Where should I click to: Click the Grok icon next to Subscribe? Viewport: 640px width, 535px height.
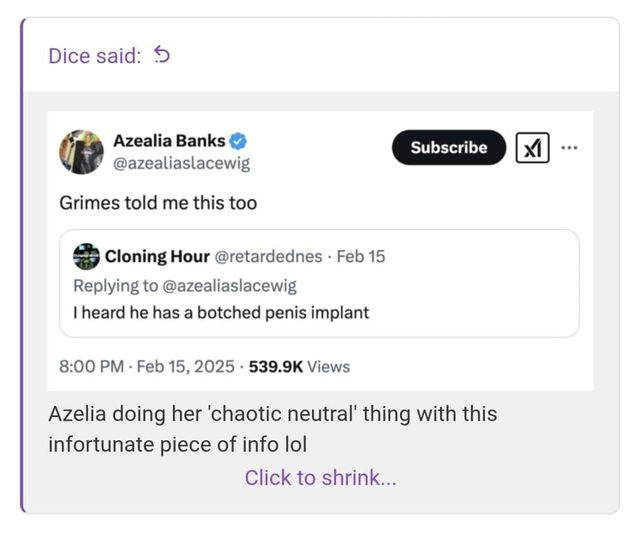pos(531,148)
